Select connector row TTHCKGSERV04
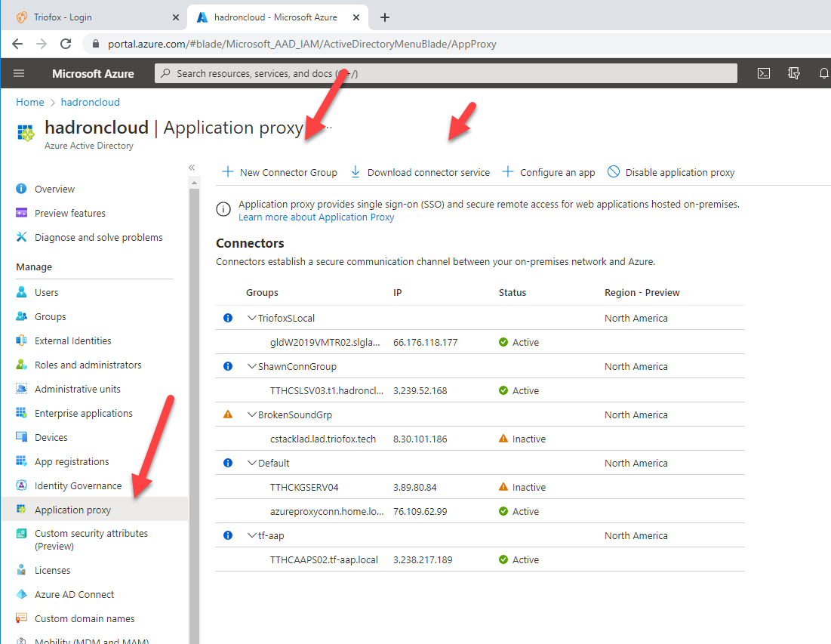 click(479, 487)
